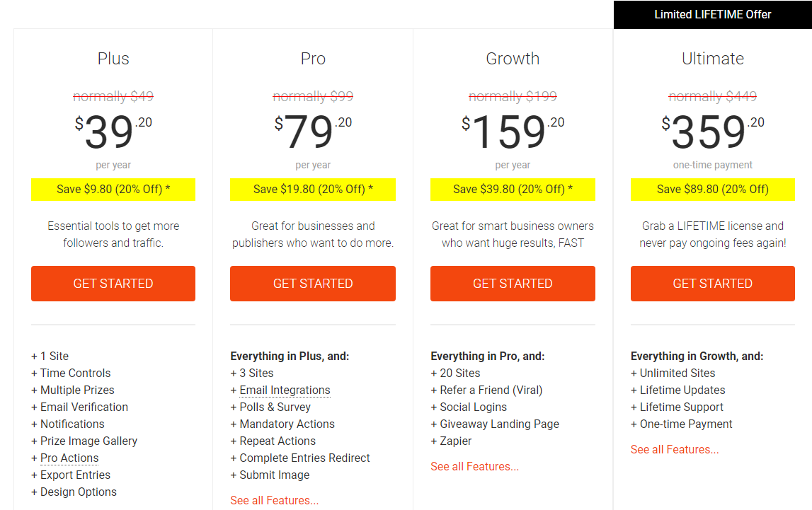This screenshot has height=510, width=812.
Task: Click the Lifetime Updates feature text
Action: coord(682,390)
